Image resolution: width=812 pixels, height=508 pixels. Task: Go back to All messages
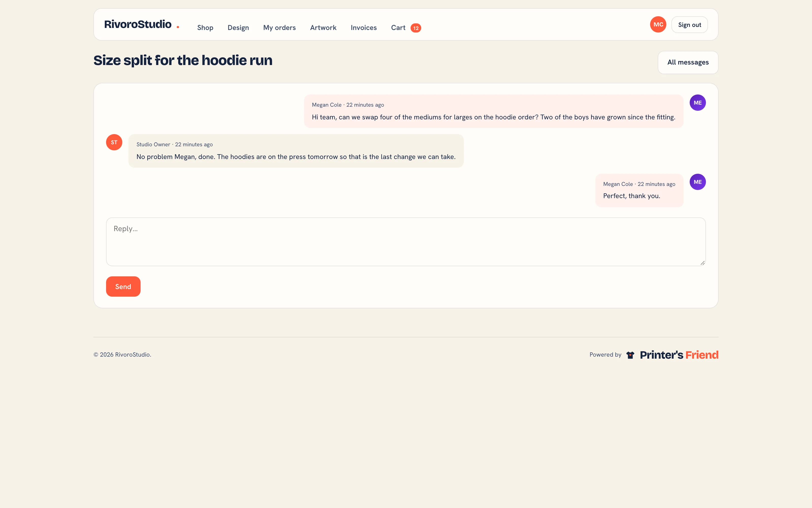point(688,62)
